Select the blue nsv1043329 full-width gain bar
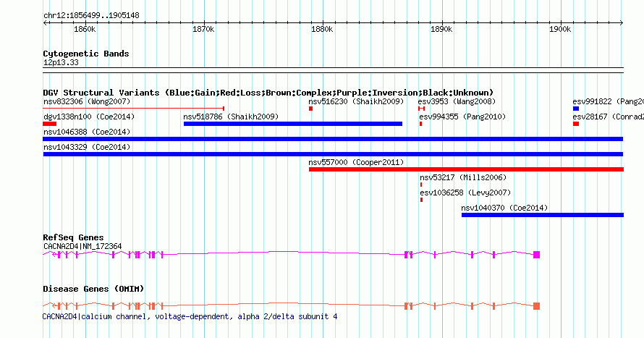The image size is (644, 338). pyautogui.click(x=333, y=154)
